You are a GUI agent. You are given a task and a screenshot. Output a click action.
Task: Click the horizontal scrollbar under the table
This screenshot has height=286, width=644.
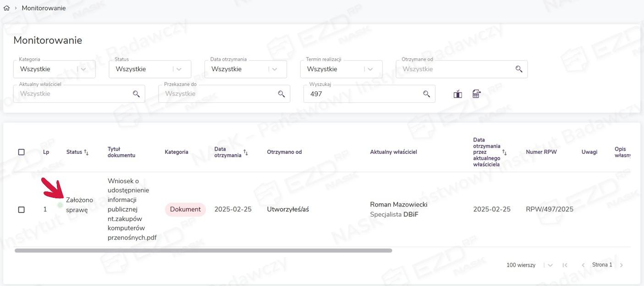(x=203, y=251)
